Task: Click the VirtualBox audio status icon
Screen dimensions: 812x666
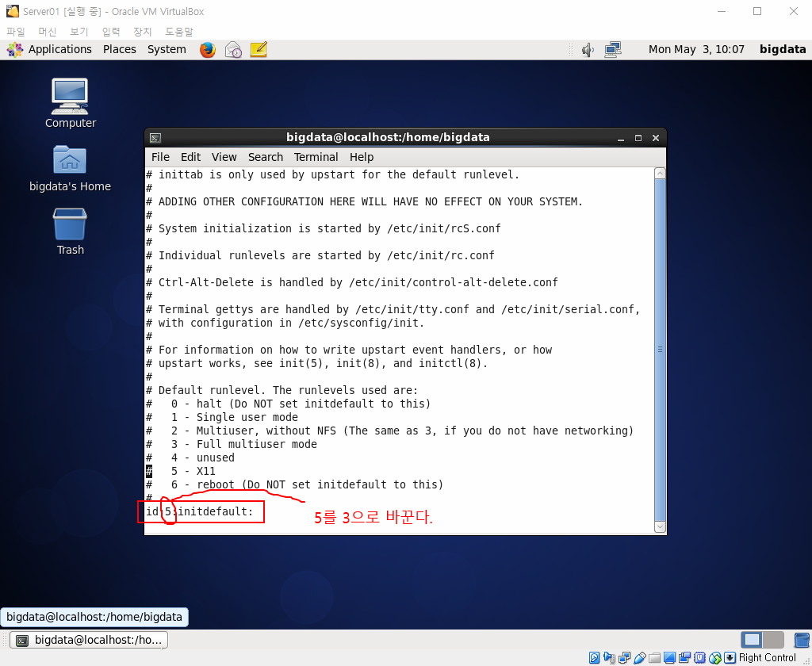Action: click(x=610, y=658)
